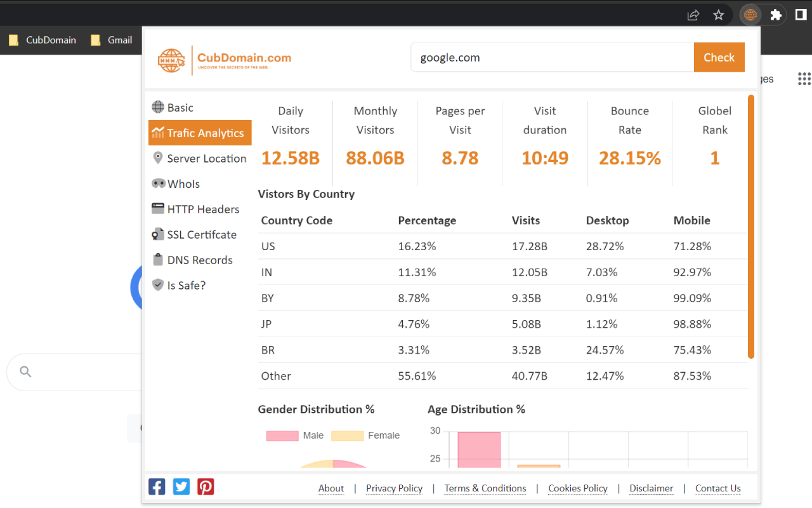Open the Cookies Policy link
Screen dimensions: 812x508
578,488
